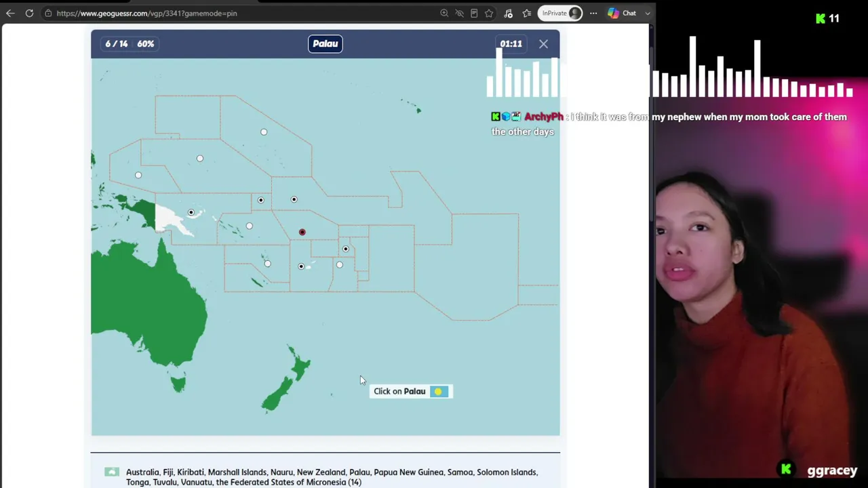Open tracking prevention crossed-eye icon
Screen dimensions: 868x488
point(459,13)
